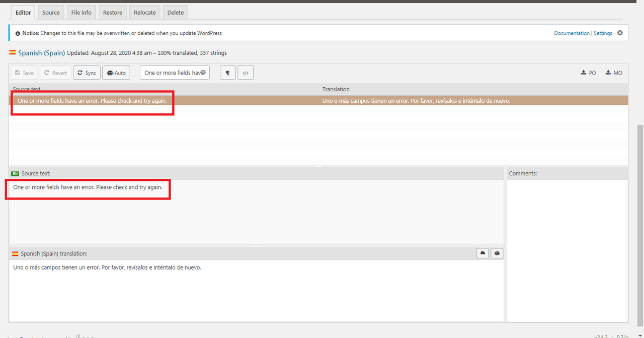The width and height of the screenshot is (644, 338).
Task: Click the robot icon in translation panel
Action: 497,253
